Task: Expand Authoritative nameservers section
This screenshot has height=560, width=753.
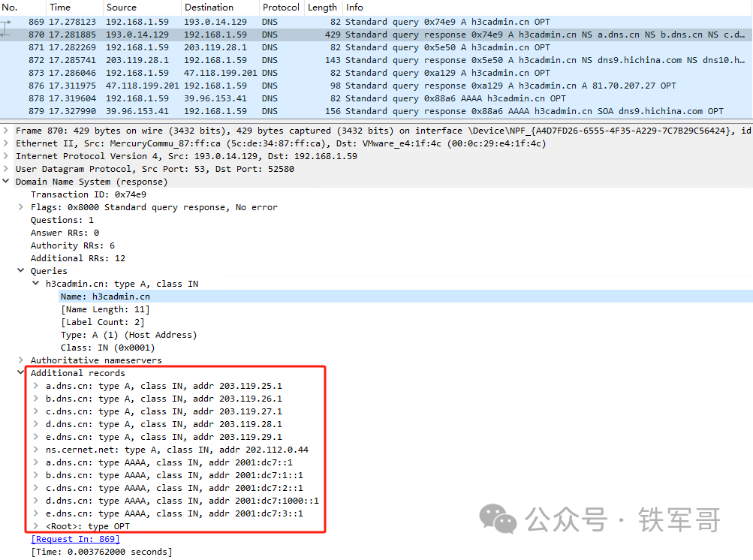Action: (x=21, y=360)
